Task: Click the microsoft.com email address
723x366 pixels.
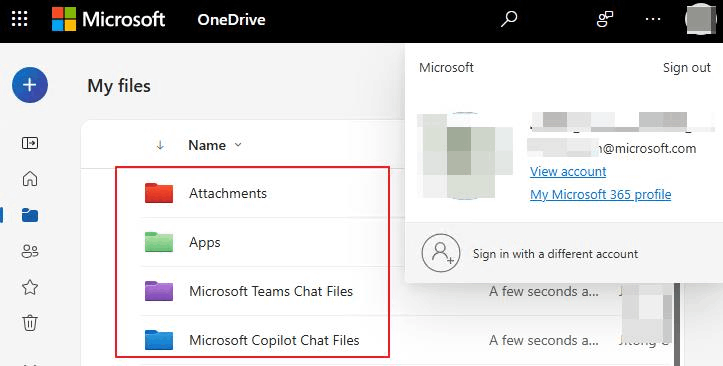Action: 612,148
